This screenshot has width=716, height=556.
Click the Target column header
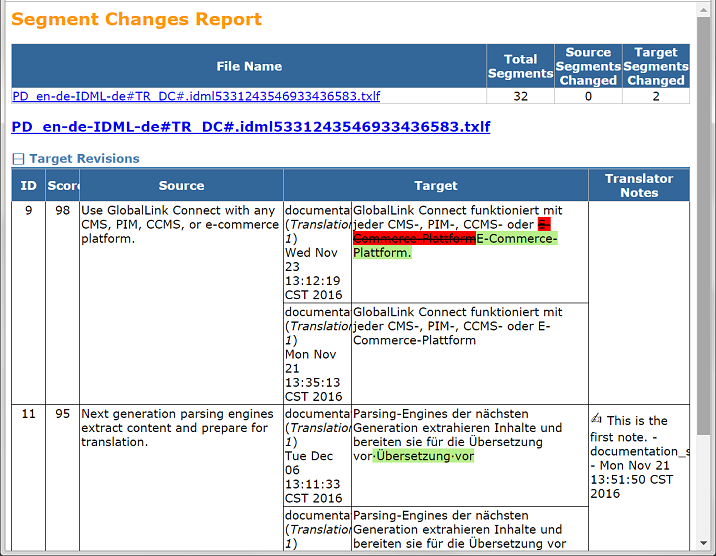pos(436,185)
